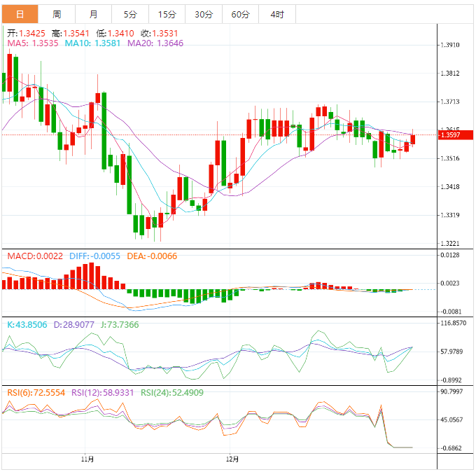Click the MA5 1.3535 legend label
Viewport: 476px width, 472px height.
click(33, 43)
